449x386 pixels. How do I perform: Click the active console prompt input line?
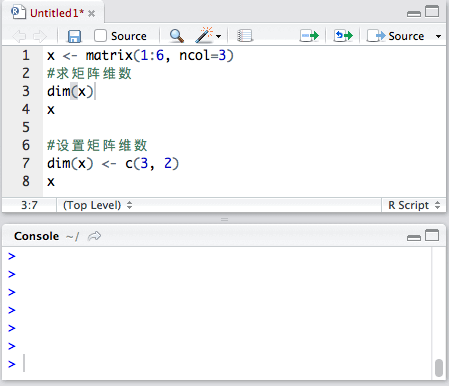pyautogui.click(x=218, y=364)
